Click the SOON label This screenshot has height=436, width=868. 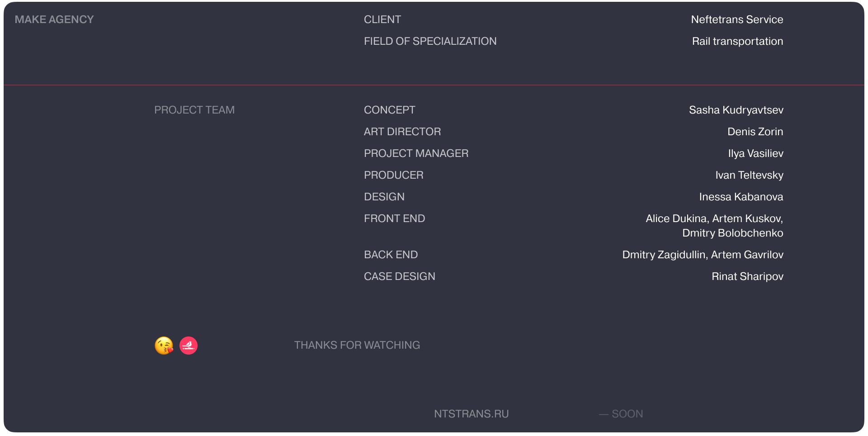coord(627,414)
